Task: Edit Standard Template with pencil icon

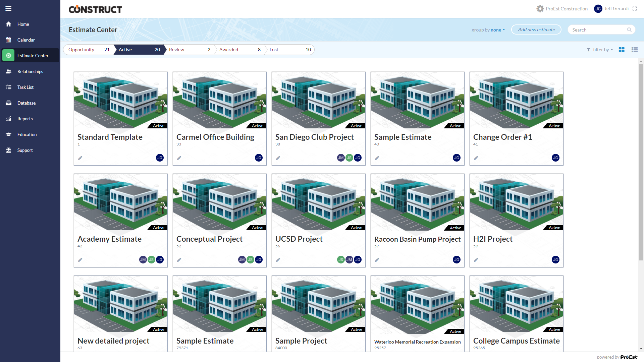Action: tap(80, 158)
